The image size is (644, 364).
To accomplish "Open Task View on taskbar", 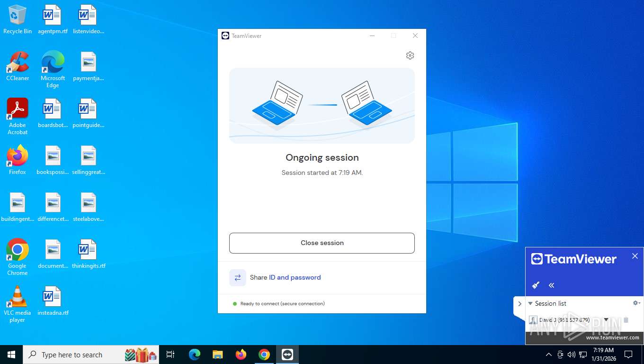I will [170, 355].
